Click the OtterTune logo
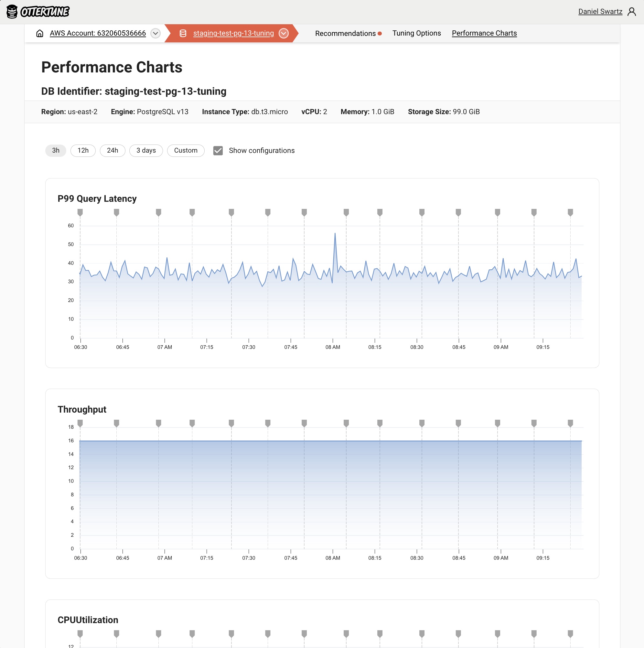644x648 pixels. tap(38, 12)
